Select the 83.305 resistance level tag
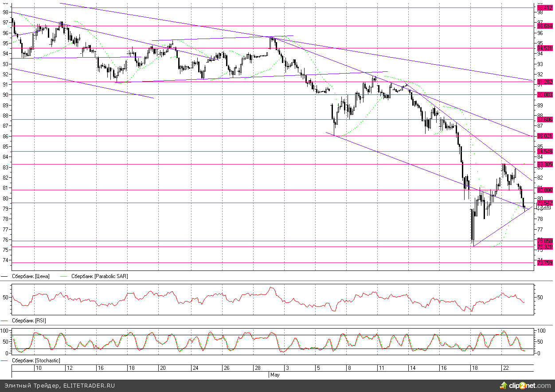 click(544, 165)
